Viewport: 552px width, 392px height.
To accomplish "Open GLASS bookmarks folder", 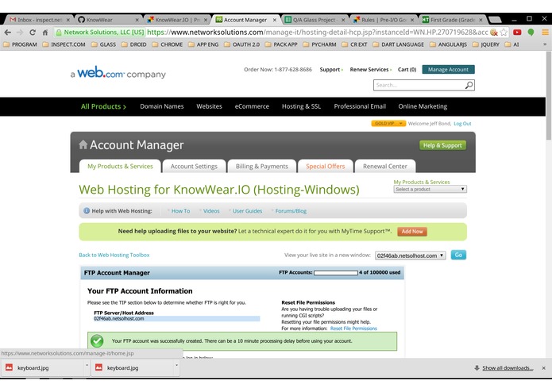I will pos(103,44).
